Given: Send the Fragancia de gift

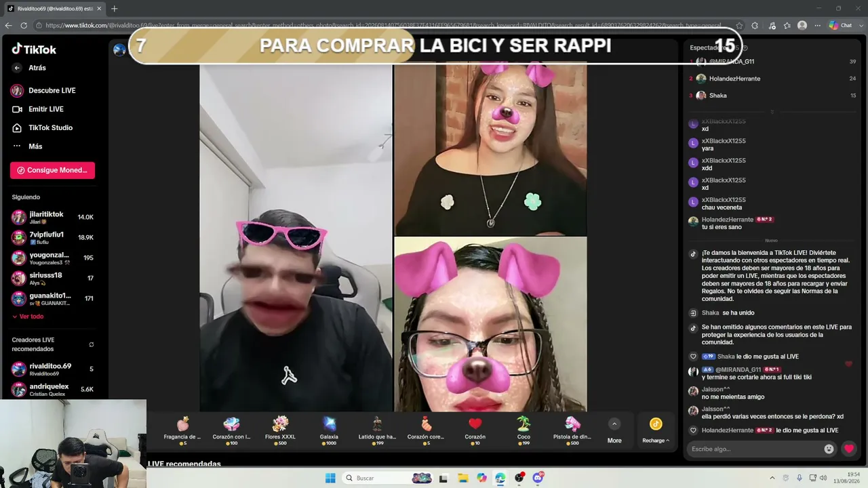Looking at the screenshot, I should 182,430.
